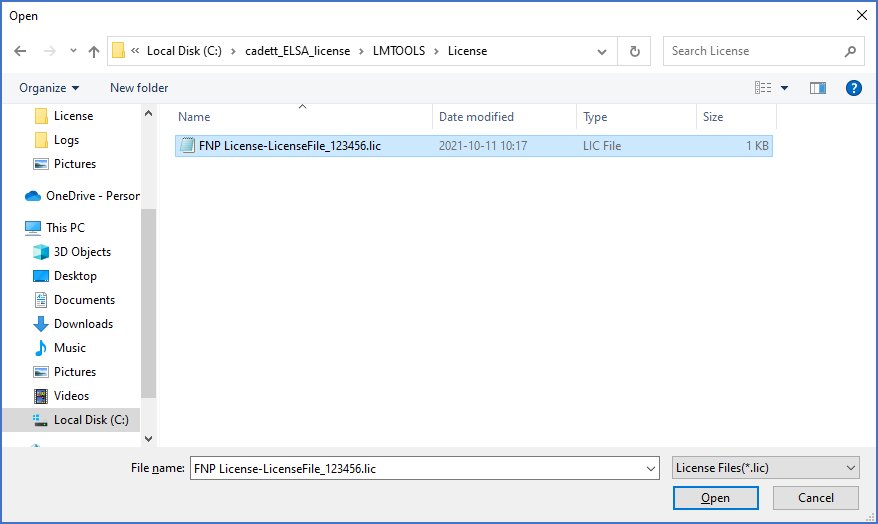Viewport: 878px width, 524px height.
Task: Select LMTOOLS in breadcrumb path
Action: pyautogui.click(x=399, y=51)
